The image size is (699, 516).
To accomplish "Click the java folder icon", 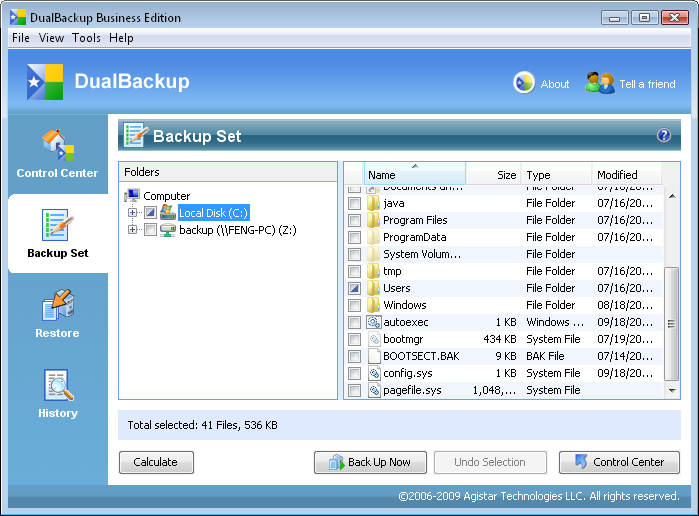I will pyautogui.click(x=373, y=203).
